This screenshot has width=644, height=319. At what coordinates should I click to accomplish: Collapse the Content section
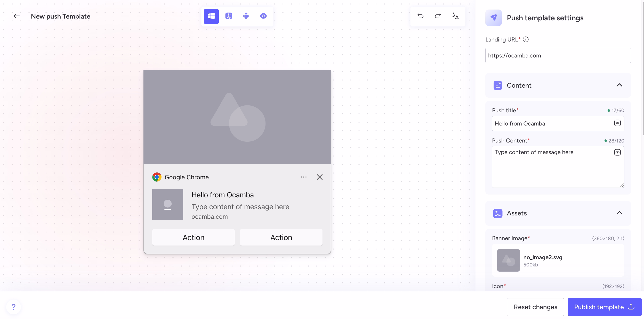pos(620,85)
